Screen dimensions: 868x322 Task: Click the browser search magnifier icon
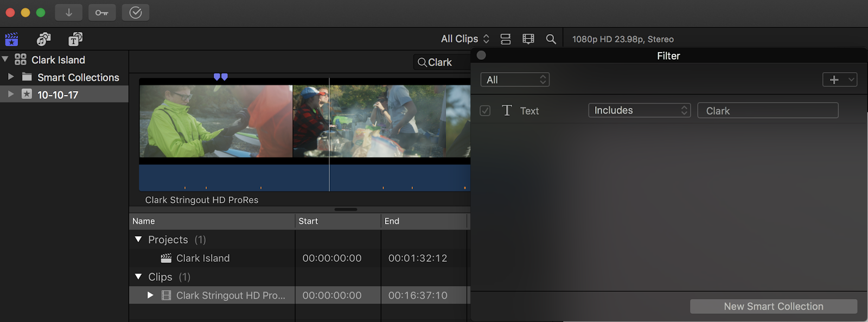[x=551, y=39]
